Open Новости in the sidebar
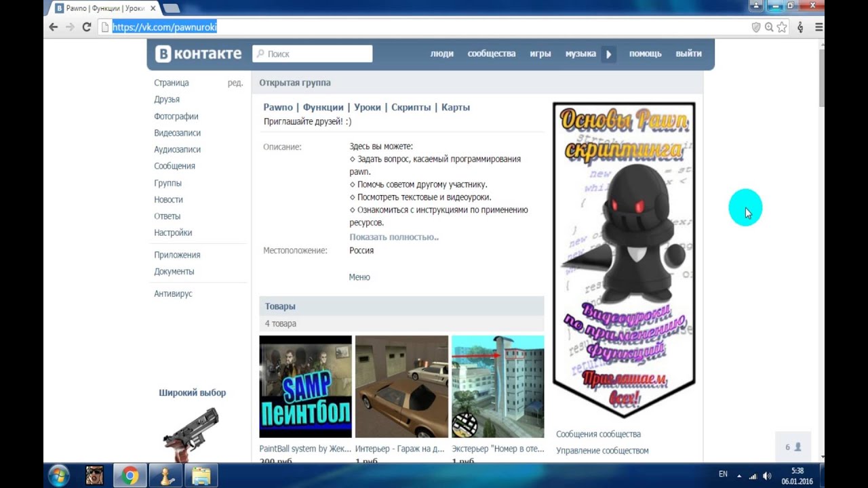Image resolution: width=868 pixels, height=488 pixels. click(168, 200)
